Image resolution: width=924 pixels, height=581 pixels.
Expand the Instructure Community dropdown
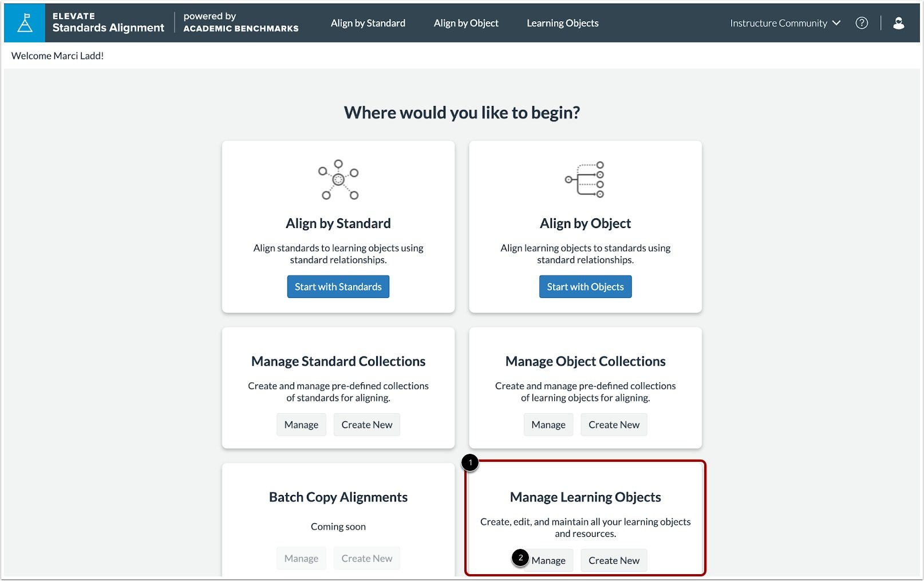pos(785,23)
